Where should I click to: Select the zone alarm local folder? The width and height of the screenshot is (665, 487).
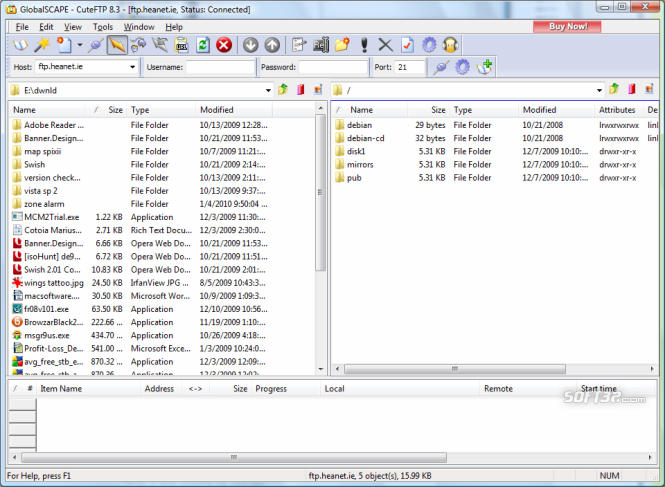(44, 204)
